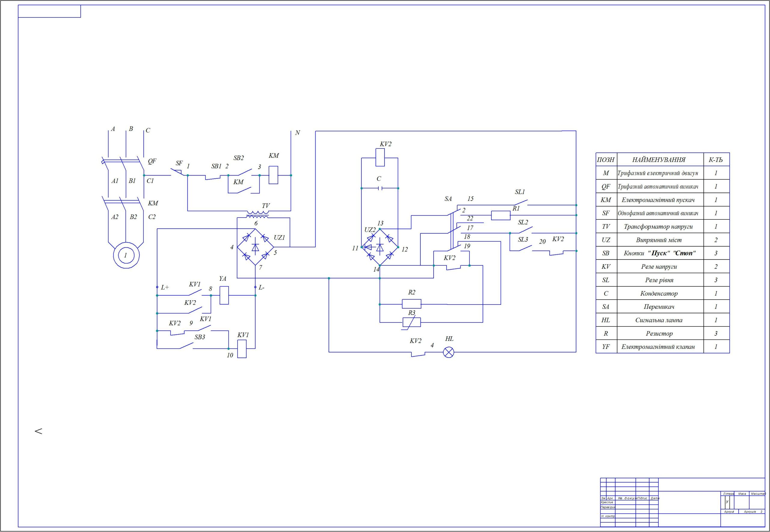The image size is (770, 532).
Task: Select the L+ terminal label
Action: point(165,287)
